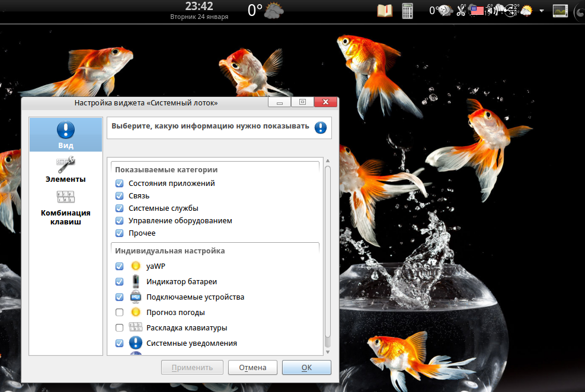Click the scissors clipboard tray icon
Image resolution: width=585 pixels, height=392 pixels.
tap(461, 11)
